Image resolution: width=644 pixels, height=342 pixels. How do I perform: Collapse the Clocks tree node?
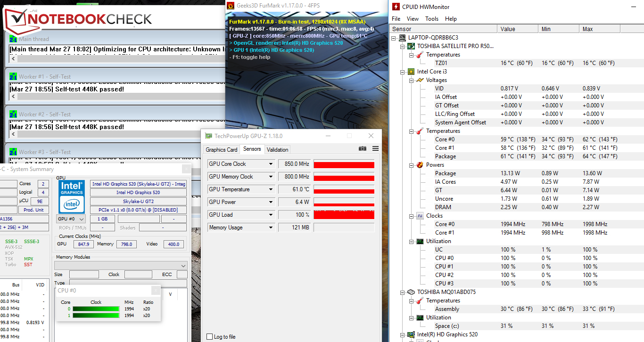411,216
